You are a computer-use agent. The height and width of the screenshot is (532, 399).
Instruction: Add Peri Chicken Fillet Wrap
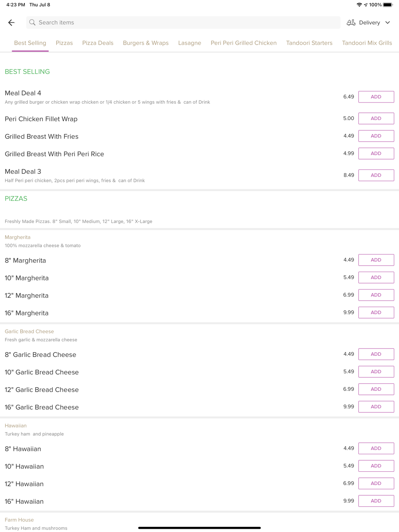pos(376,118)
